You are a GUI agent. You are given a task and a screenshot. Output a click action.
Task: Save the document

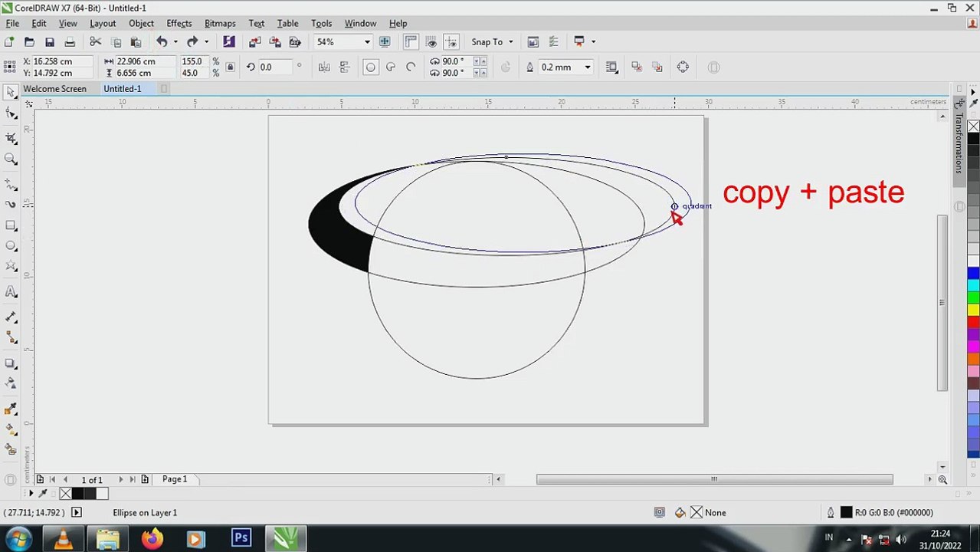(x=50, y=42)
